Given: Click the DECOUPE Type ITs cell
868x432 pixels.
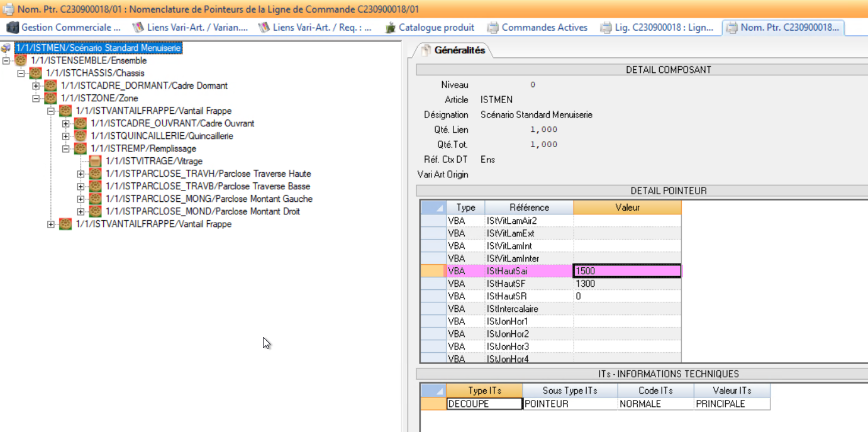Looking at the screenshot, I should (x=484, y=404).
